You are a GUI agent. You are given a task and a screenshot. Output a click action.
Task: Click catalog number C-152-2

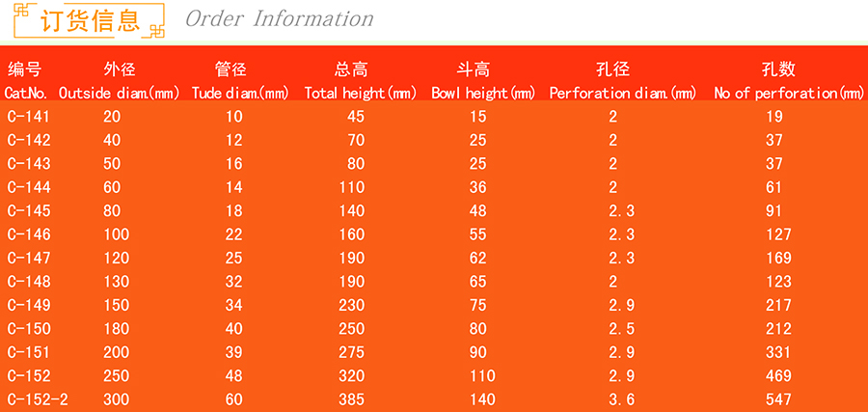coord(36,399)
